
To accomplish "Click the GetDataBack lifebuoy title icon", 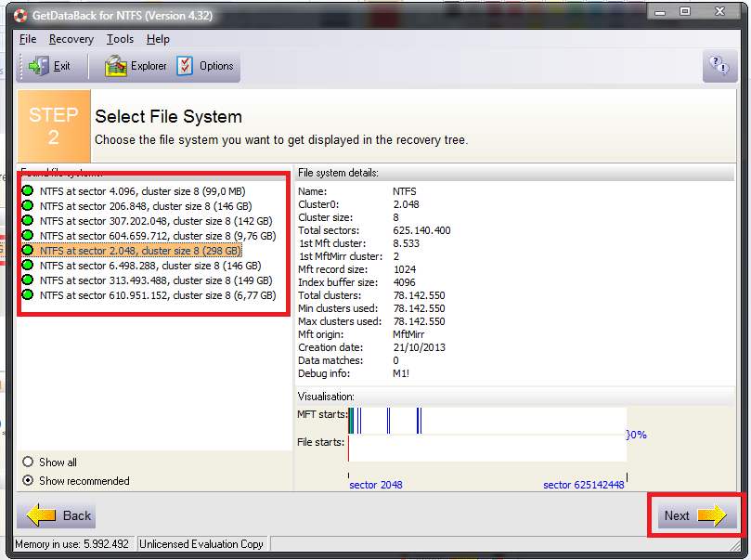I will pos(20,16).
